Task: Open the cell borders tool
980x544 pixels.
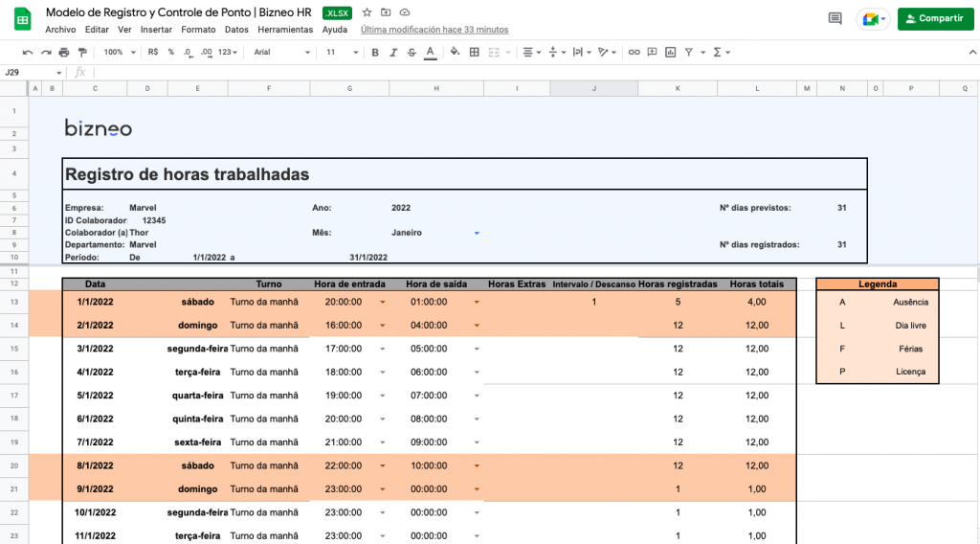Action: coord(475,53)
